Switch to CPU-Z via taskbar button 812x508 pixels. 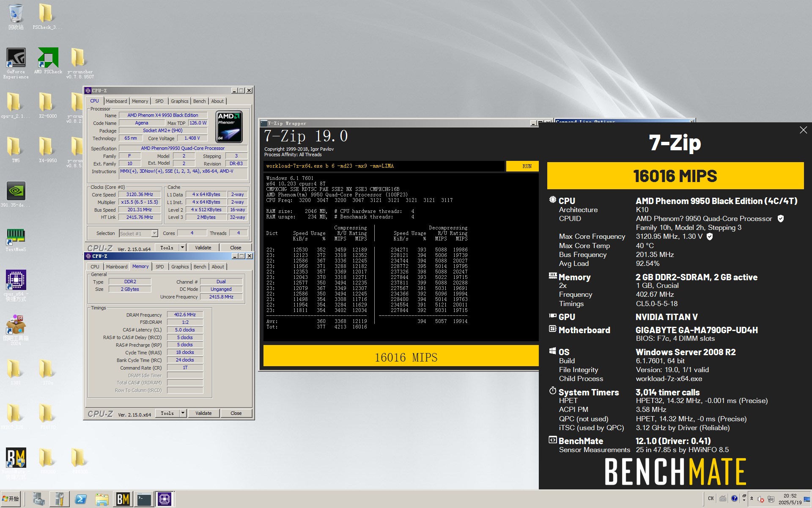click(165, 499)
